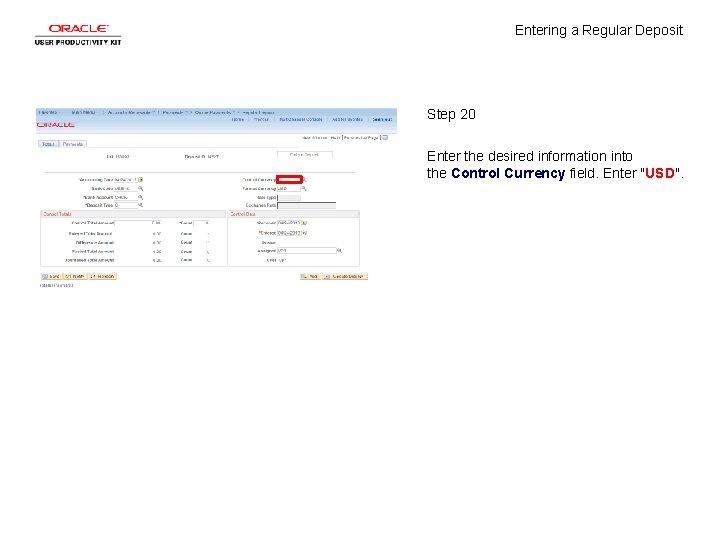Focus the Control Total Amount field
The width and height of the screenshot is (720, 540).
(x=138, y=223)
